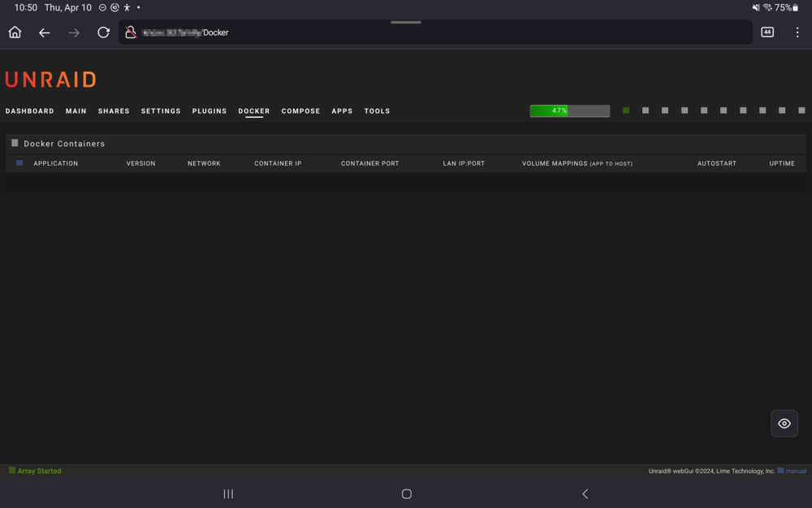Open the Plugins tab
This screenshot has height=508, width=812.
click(x=209, y=111)
